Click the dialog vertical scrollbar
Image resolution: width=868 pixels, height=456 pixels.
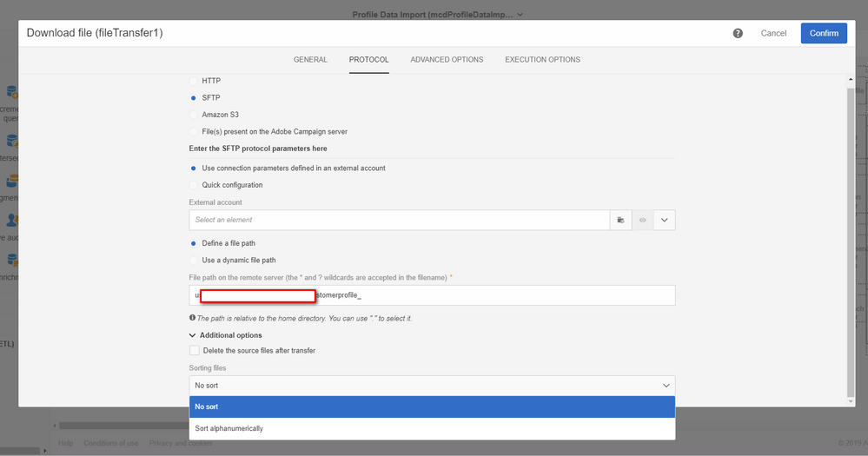coord(851,241)
